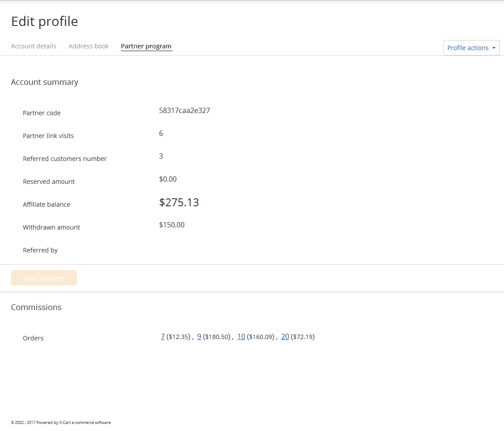Click the Commissions section heading
The image size is (504, 431).
coord(36,307)
